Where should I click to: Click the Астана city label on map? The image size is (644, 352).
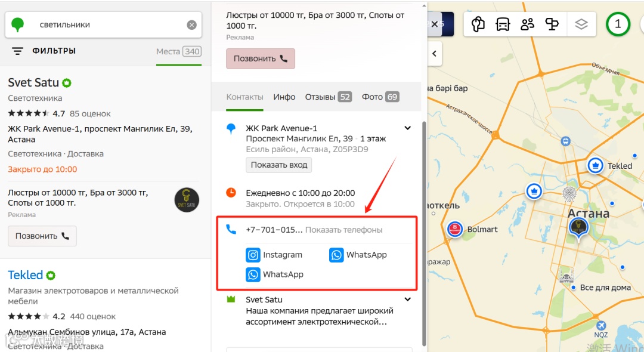click(x=589, y=213)
